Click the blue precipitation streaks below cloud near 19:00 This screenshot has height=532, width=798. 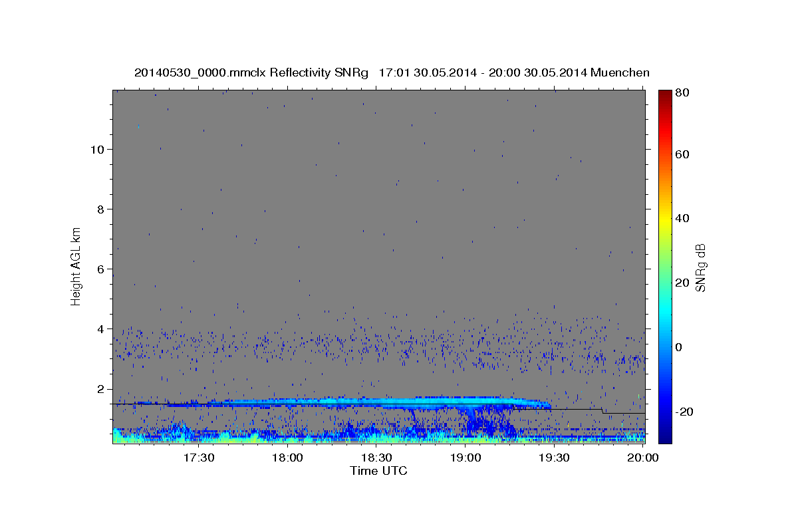pos(489,422)
